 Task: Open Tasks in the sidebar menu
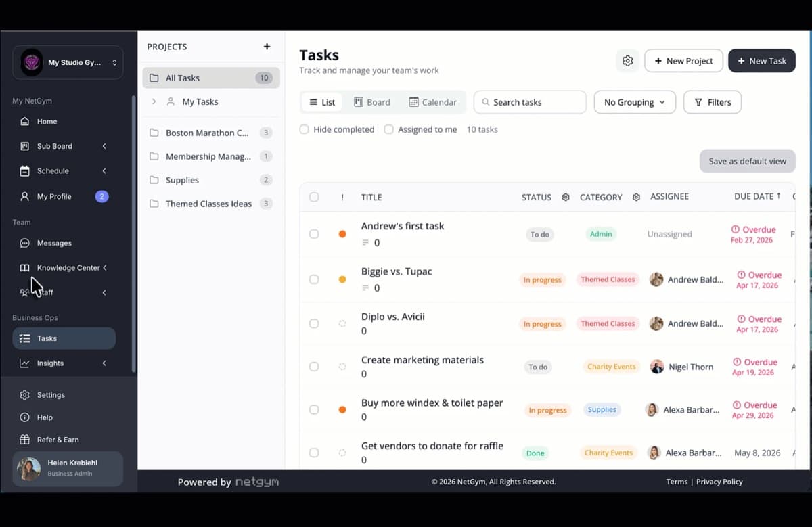coord(64,338)
